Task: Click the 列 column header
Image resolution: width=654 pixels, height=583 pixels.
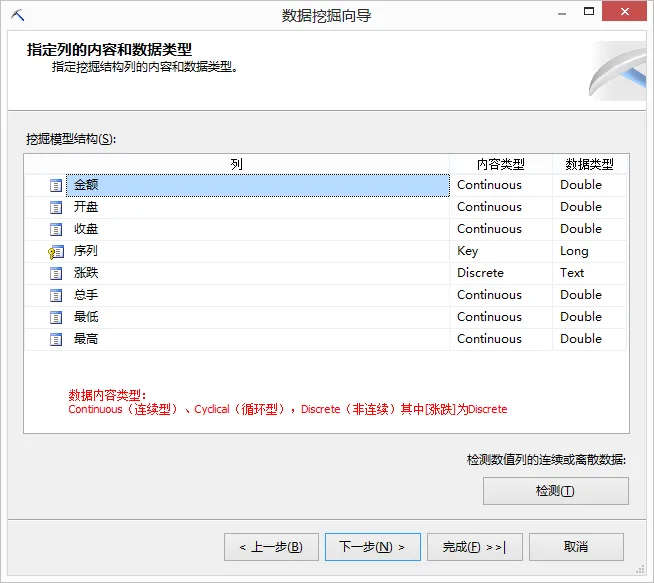Action: 236,164
